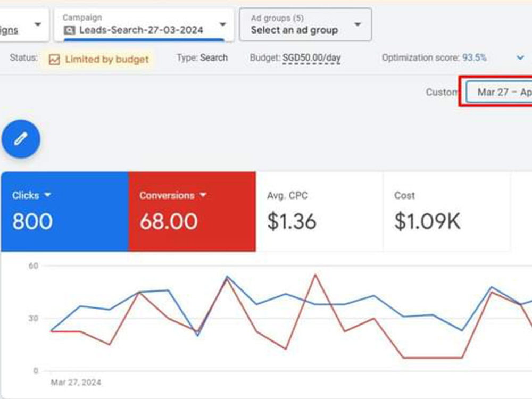Open the 93.5% optimization score link
This screenshot has width=532, height=399.
(x=475, y=57)
